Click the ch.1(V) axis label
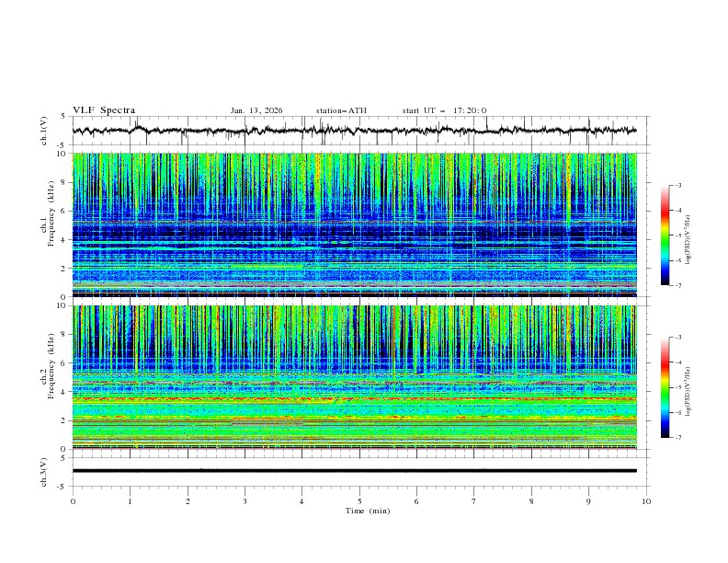This screenshot has width=728, height=563. (x=43, y=131)
